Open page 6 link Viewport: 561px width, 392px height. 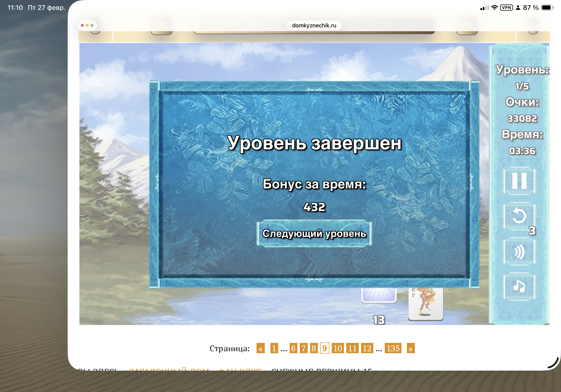pyautogui.click(x=293, y=348)
